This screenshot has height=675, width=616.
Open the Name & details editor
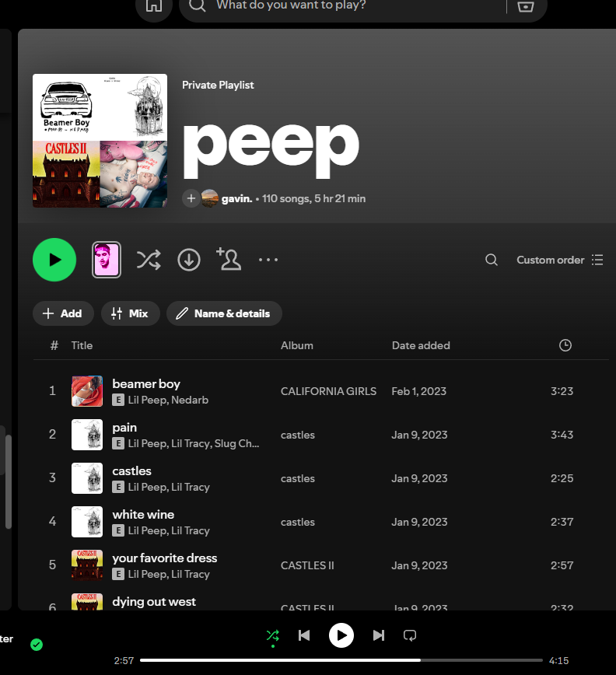coord(224,313)
